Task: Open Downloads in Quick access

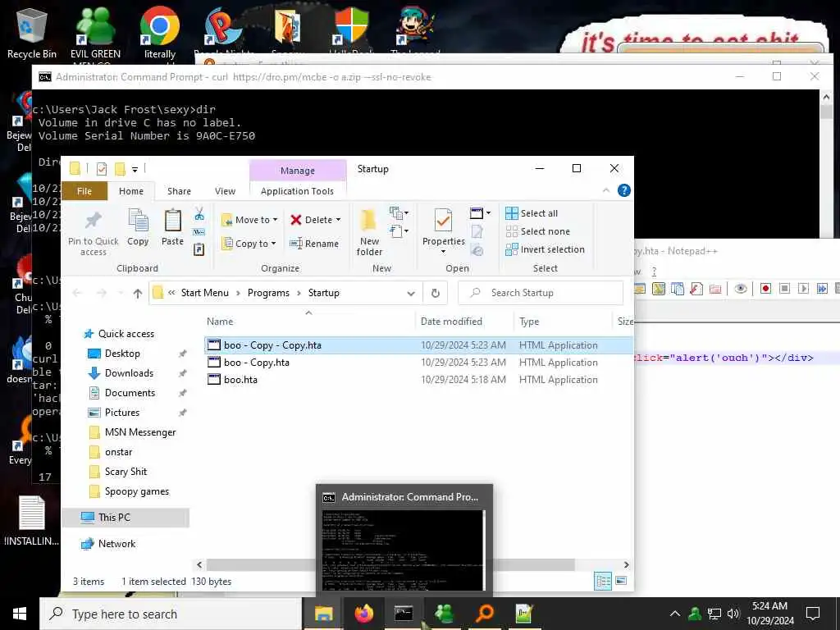Action: tap(129, 373)
